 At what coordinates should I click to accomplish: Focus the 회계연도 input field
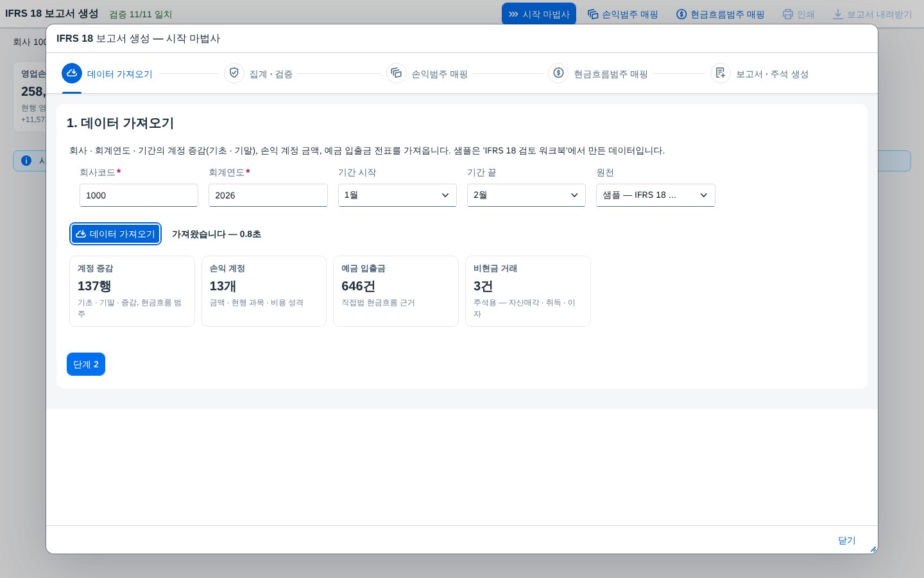tap(268, 195)
